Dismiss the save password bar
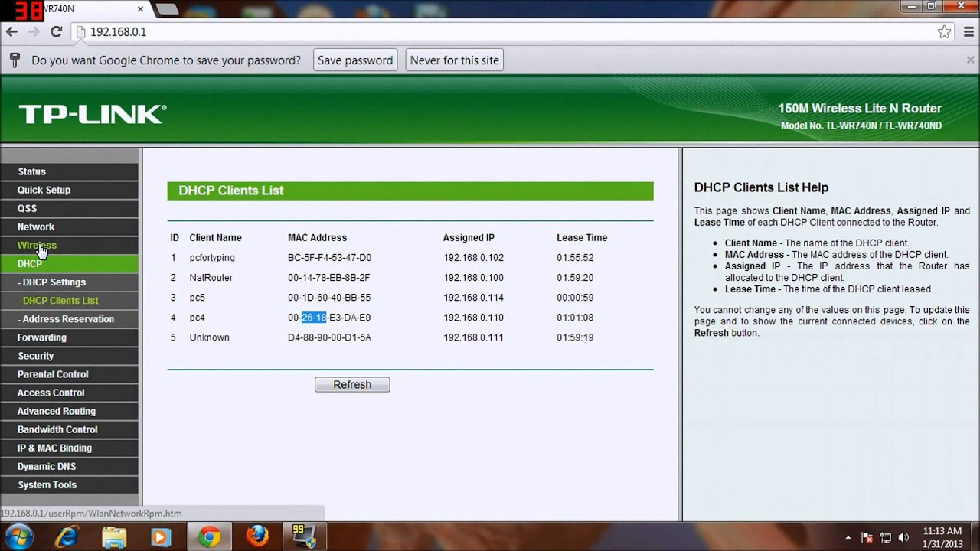Screen dimensions: 980x551 click(x=970, y=60)
